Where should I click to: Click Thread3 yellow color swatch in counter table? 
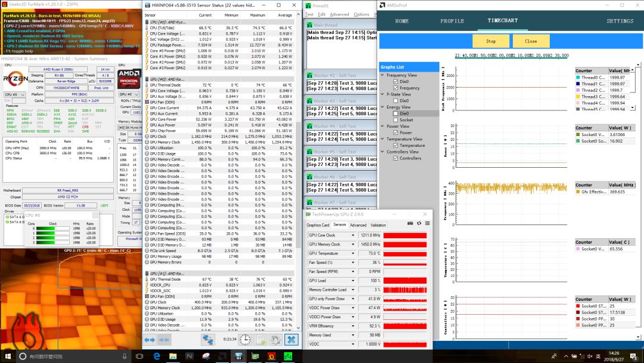tap(578, 97)
